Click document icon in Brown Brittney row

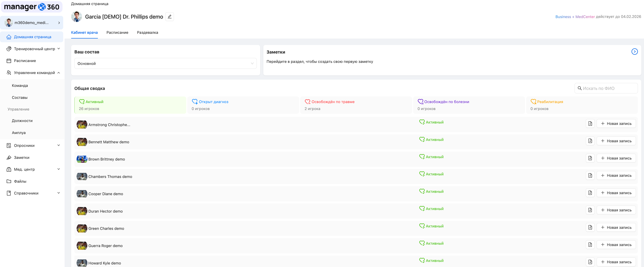(x=590, y=158)
